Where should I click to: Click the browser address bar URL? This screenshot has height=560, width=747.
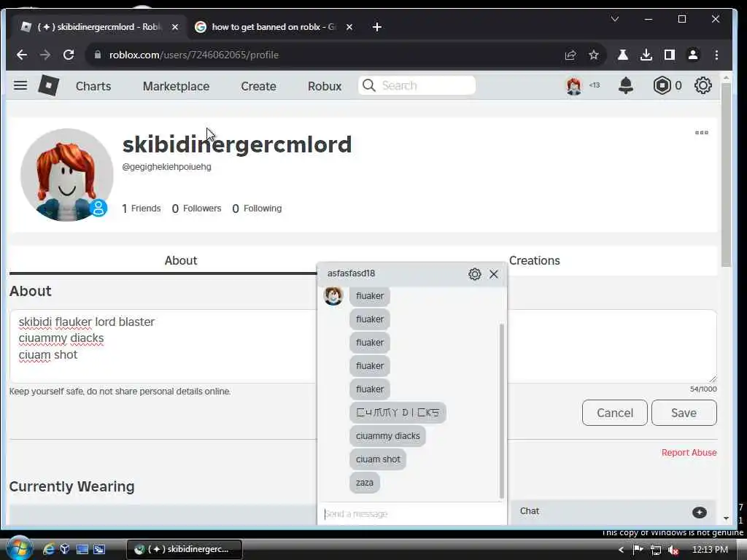[x=194, y=55]
